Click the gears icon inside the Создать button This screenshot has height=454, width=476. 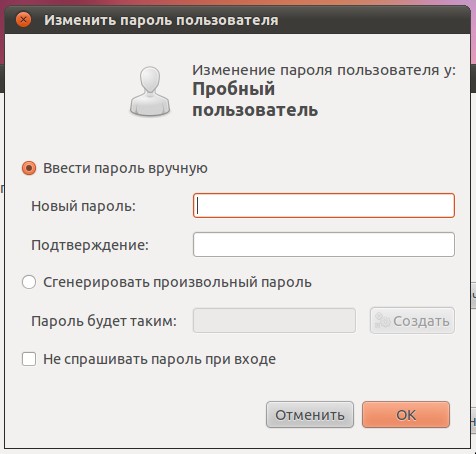[382, 321]
